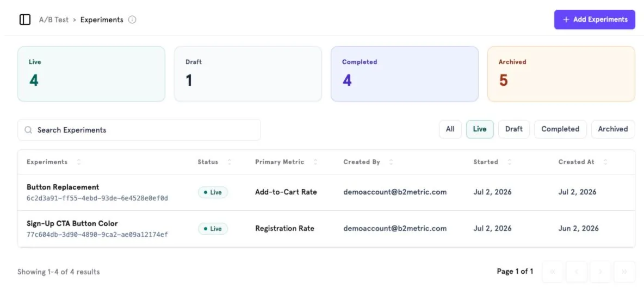Screen dimensions: 644x295
Task: Click the creator email in the Sign-Up CTA row
Action: point(395,229)
